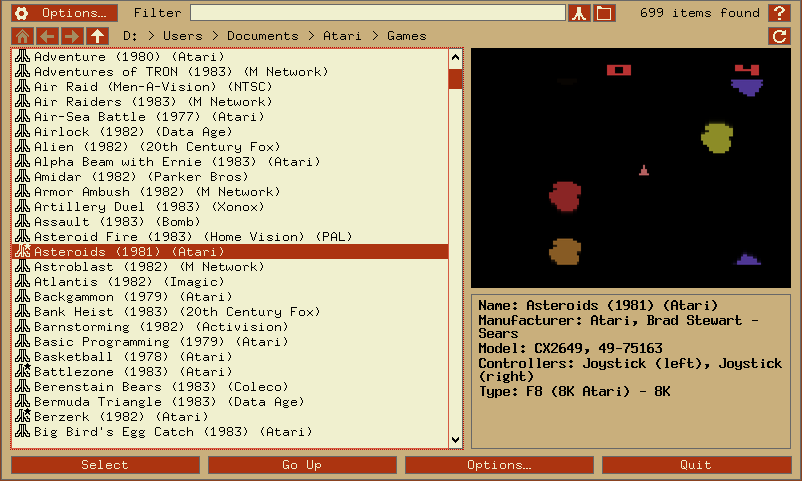Screen dimensions: 802x481
Task: Click the Atari icon beside Asteroid Fire
Action: click(x=23, y=236)
